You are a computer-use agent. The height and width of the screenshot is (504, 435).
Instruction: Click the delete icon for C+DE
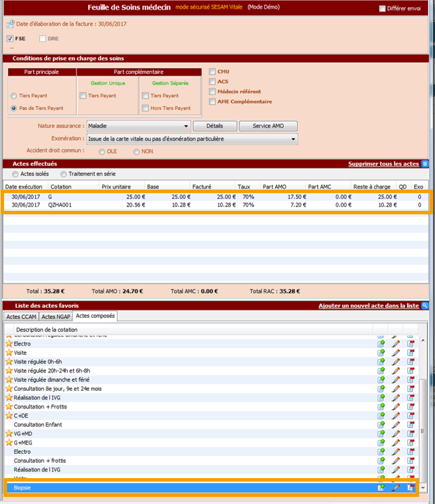coord(411,416)
